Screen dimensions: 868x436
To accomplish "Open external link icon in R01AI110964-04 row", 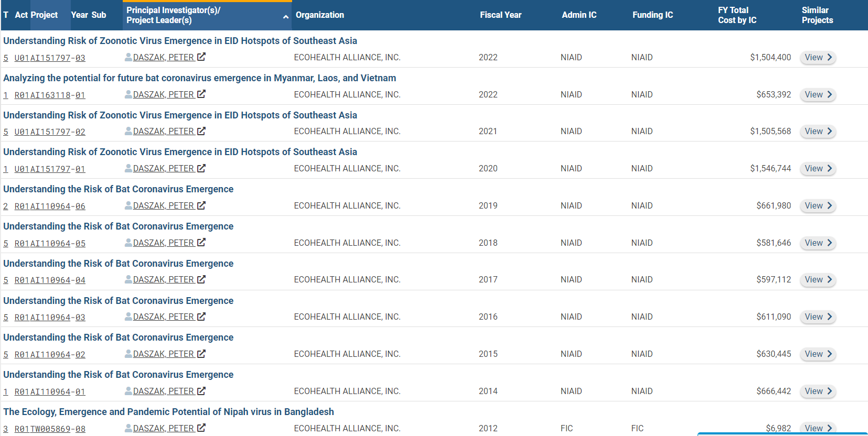I will [x=201, y=279].
